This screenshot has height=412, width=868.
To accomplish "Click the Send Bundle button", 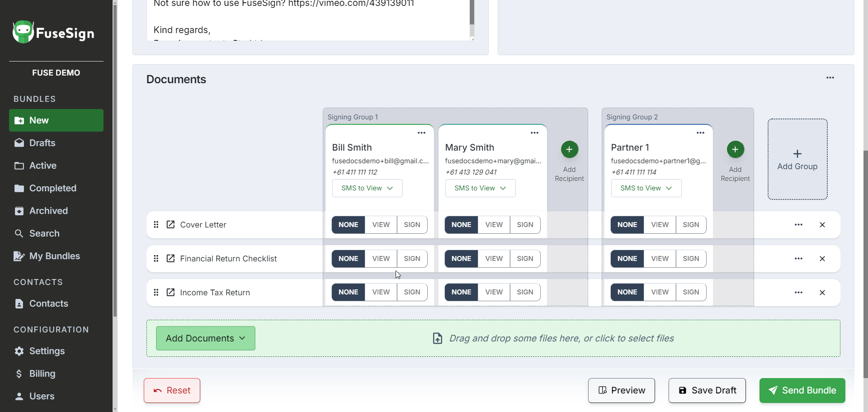I will (802, 390).
